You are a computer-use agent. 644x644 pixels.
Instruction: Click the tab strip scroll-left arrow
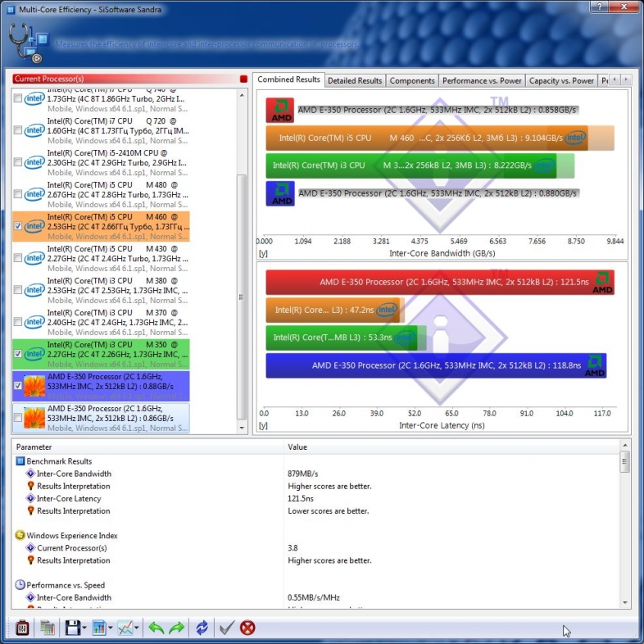click(615, 79)
